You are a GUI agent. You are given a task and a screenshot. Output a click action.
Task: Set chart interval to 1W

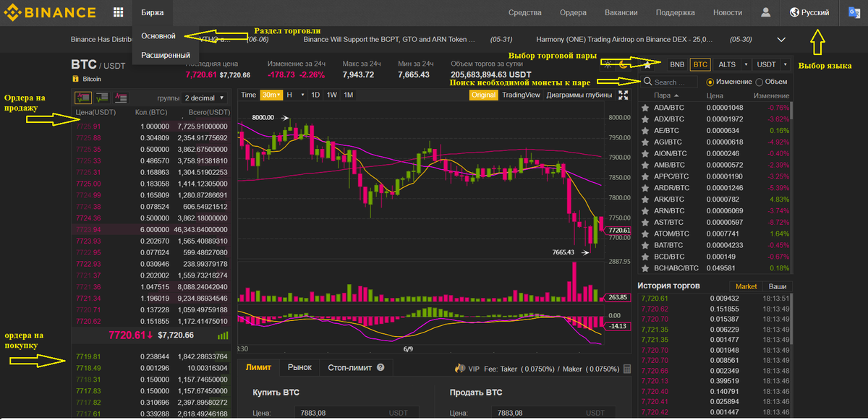coord(331,95)
